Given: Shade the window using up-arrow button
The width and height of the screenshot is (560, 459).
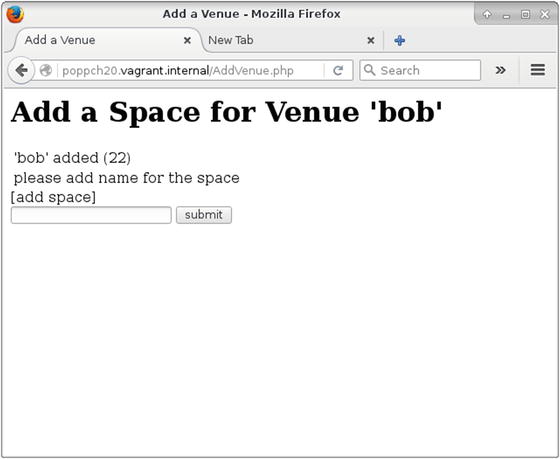Looking at the screenshot, I should tap(486, 14).
